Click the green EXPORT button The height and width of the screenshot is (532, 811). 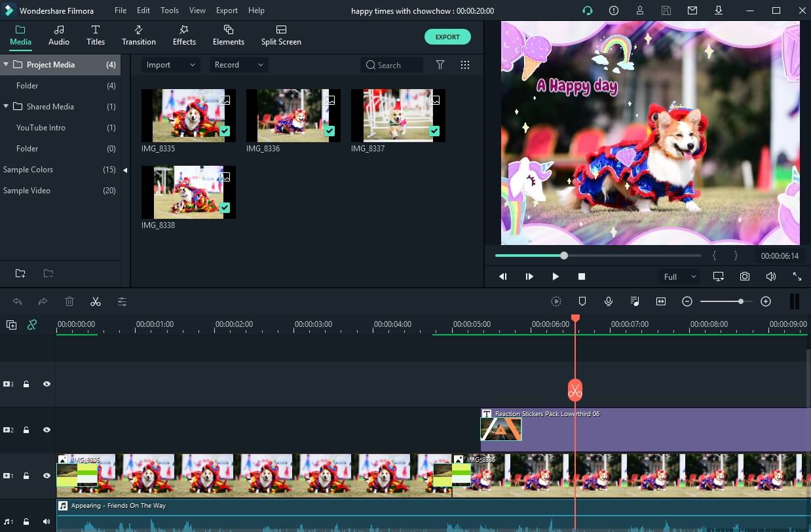[447, 37]
